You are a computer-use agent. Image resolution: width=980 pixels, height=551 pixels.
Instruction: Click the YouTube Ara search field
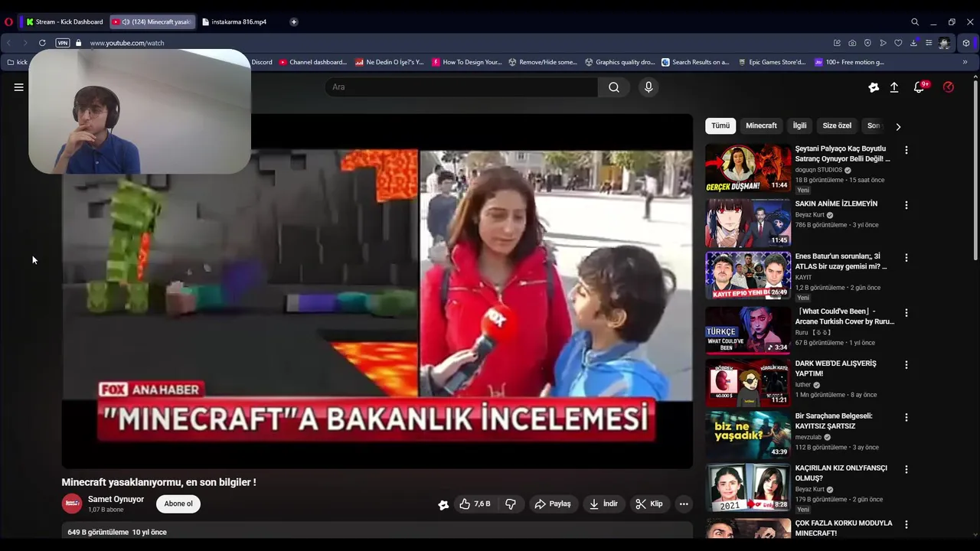click(462, 87)
